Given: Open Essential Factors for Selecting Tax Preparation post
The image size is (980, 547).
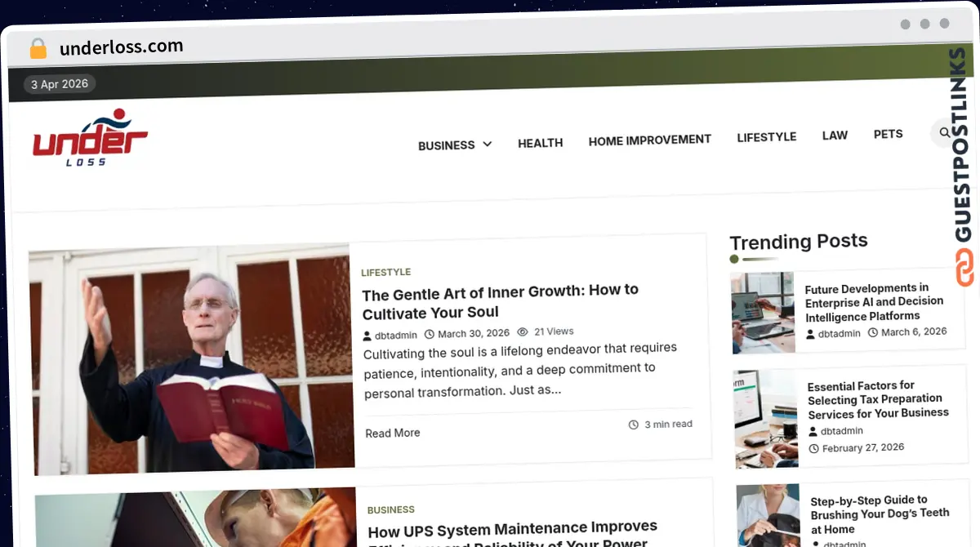Looking at the screenshot, I should [878, 400].
